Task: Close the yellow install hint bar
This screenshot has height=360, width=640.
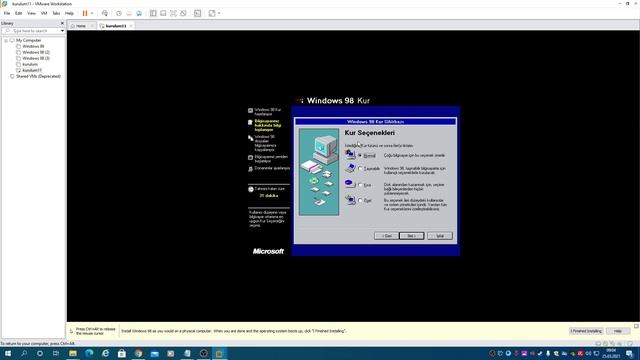Action: [x=636, y=326]
